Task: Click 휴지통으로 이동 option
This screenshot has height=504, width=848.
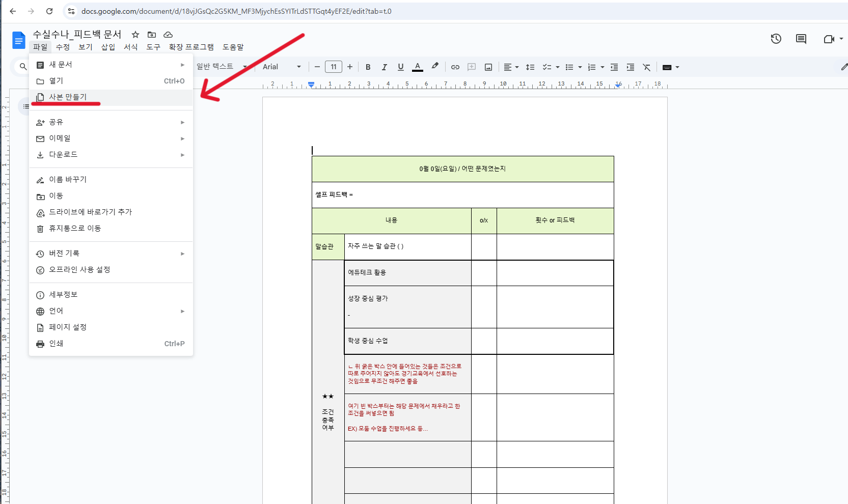Action: (75, 229)
